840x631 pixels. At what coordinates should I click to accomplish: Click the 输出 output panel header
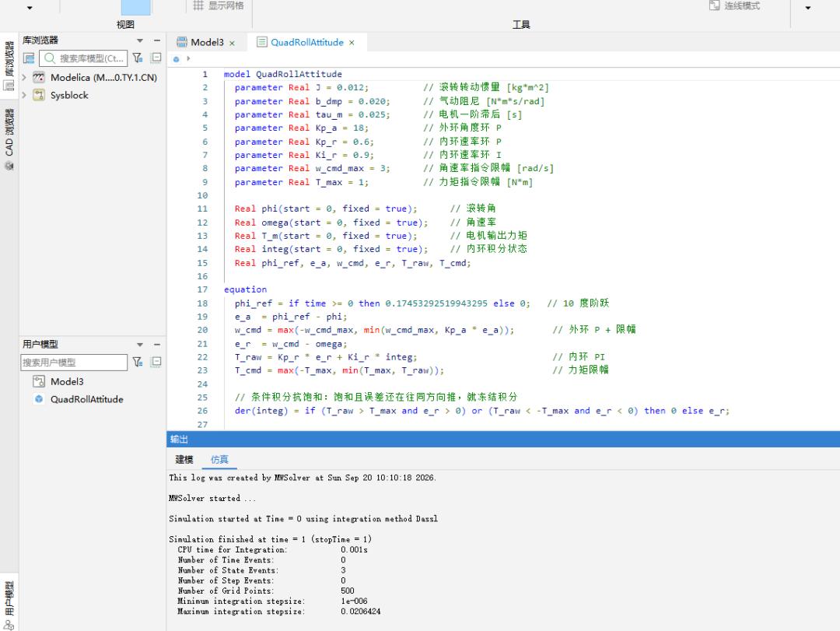coord(503,439)
